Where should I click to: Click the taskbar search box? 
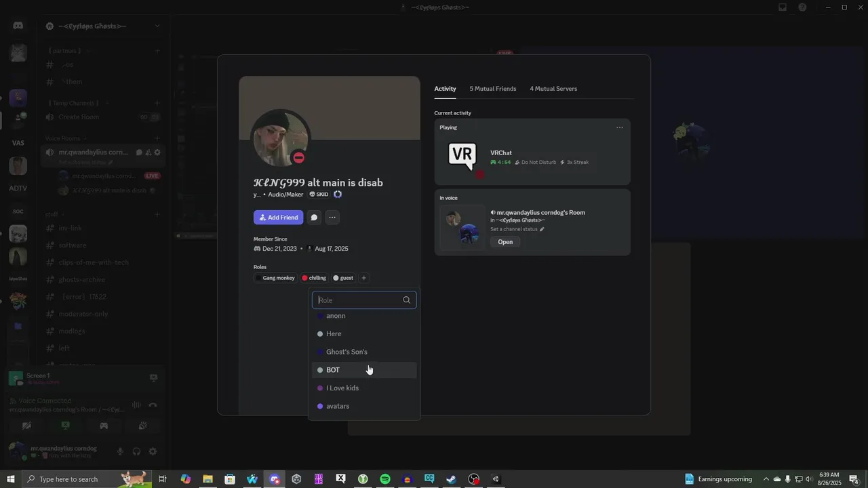(86, 479)
